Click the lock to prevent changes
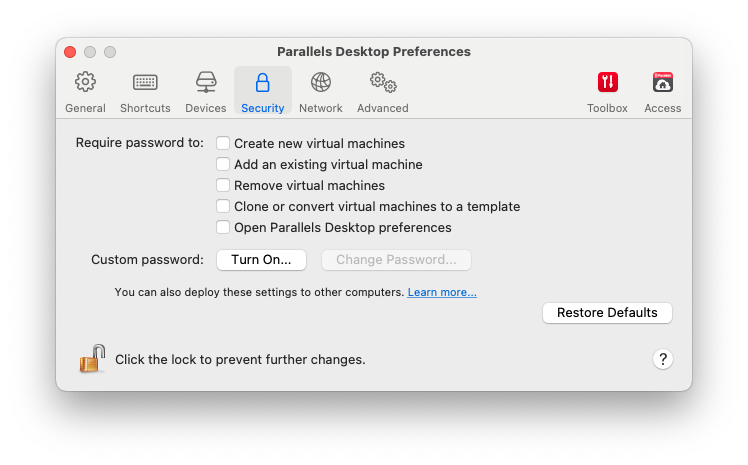This screenshot has height=465, width=748. (92, 358)
